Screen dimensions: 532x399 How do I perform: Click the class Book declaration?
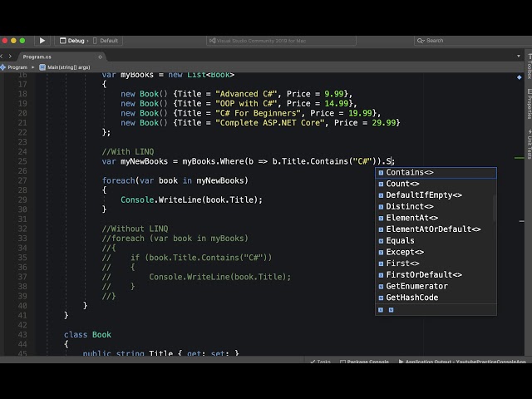(87, 334)
